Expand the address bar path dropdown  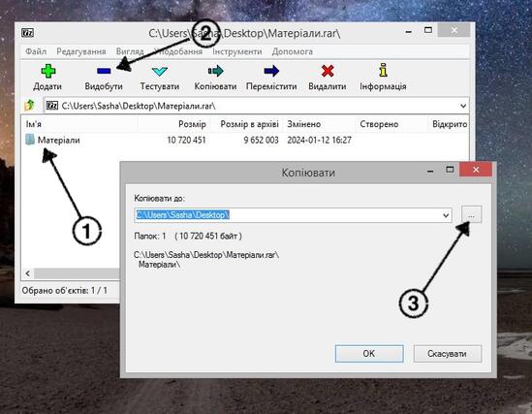[463, 106]
